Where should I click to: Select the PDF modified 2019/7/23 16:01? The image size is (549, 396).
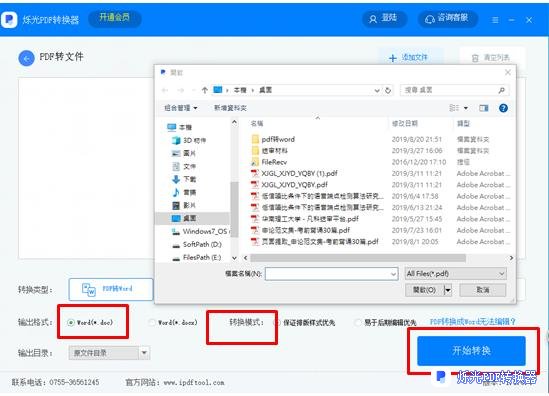click(x=300, y=230)
